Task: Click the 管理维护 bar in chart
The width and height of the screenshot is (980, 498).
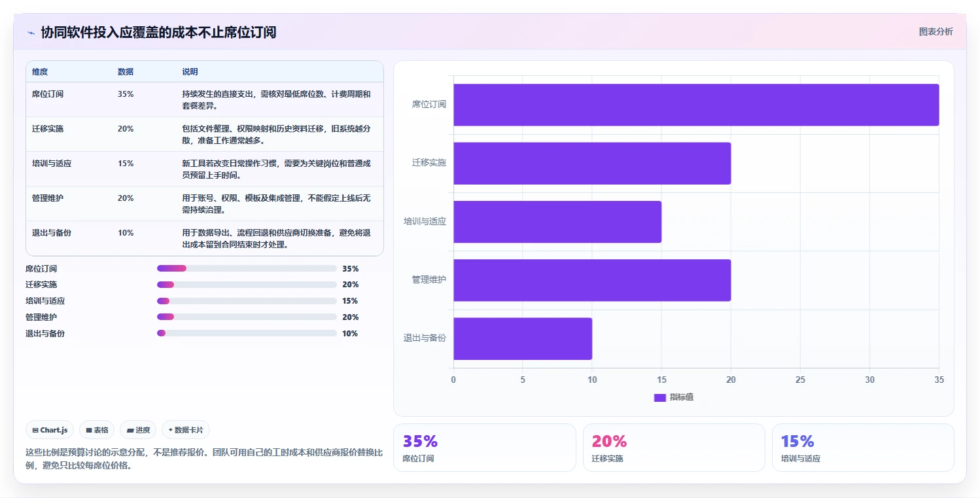Action: coord(592,280)
